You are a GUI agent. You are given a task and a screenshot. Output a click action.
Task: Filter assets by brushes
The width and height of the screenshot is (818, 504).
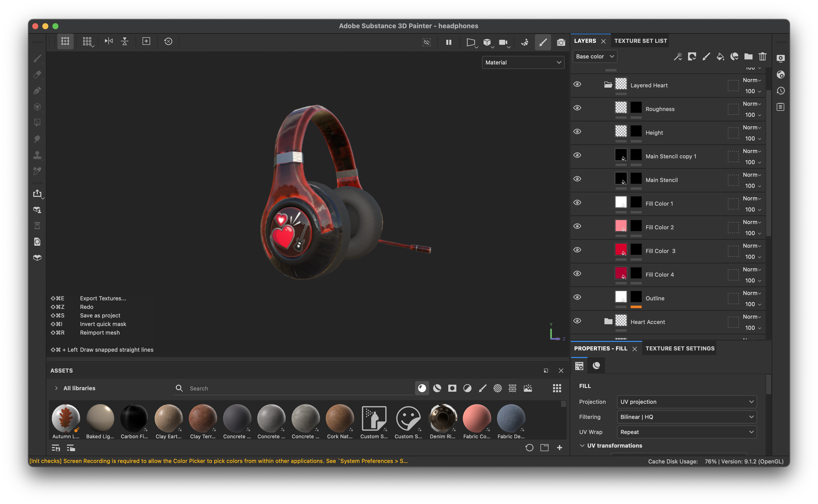click(x=483, y=388)
